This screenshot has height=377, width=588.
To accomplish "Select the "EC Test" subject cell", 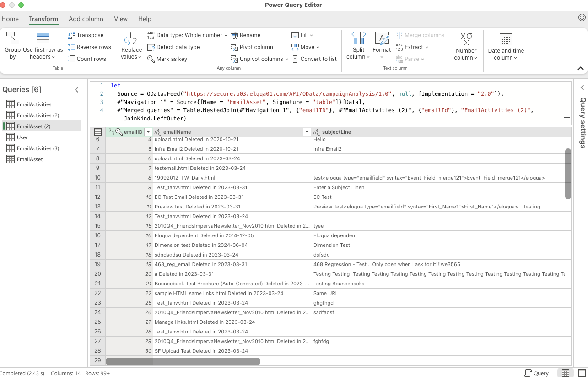I will tap(442, 197).
